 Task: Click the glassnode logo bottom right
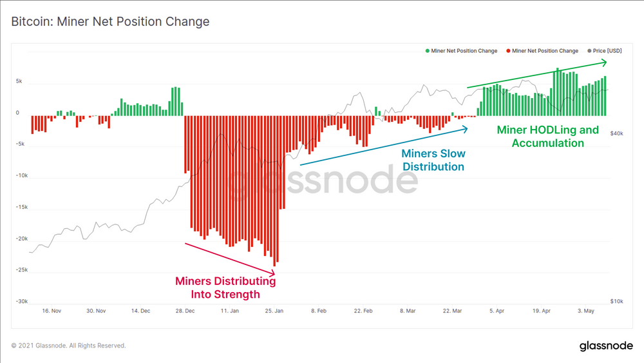tap(606, 346)
